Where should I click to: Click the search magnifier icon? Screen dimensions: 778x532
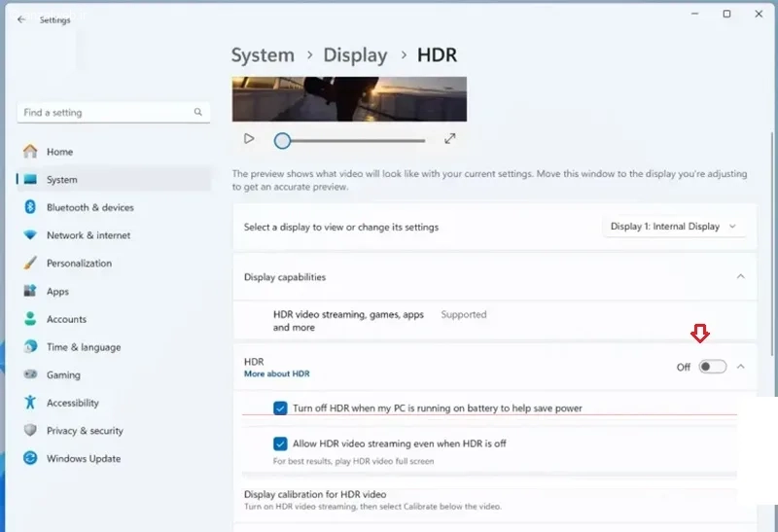click(198, 112)
